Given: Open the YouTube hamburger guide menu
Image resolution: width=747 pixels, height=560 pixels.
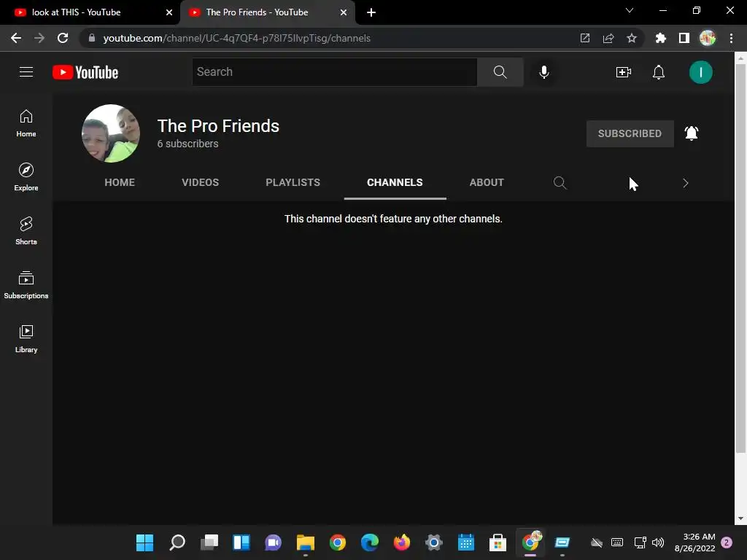Looking at the screenshot, I should [26, 72].
